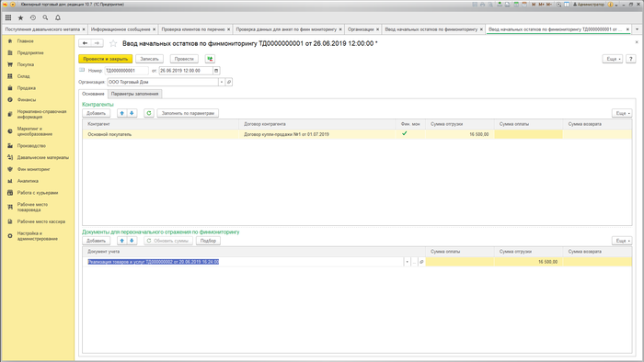Viewport: 644px width, 362px height.
Task: Open the notifications bell icon
Action: pos(58,17)
